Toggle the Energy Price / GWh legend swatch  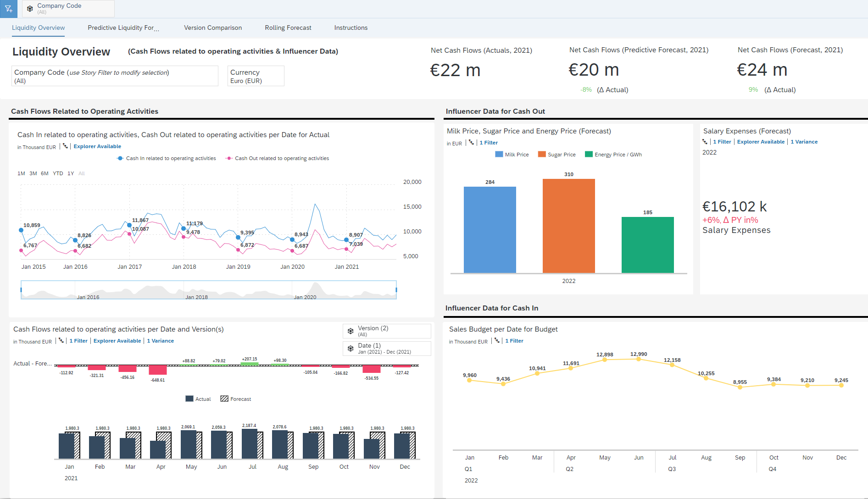click(589, 155)
